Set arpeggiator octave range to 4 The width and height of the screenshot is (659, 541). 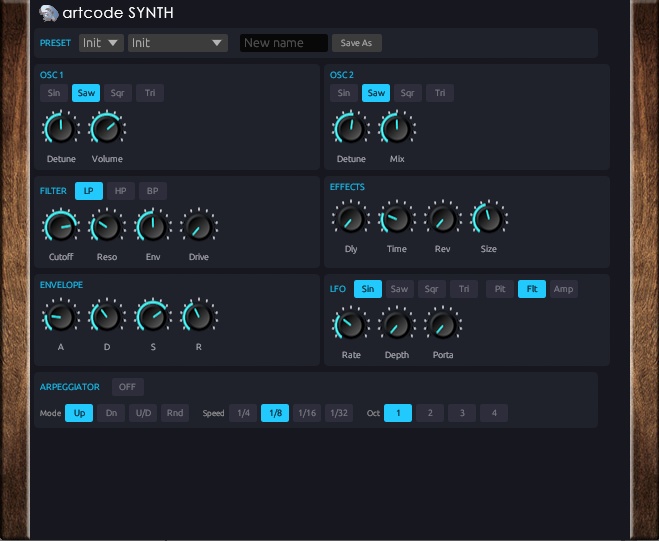click(x=494, y=413)
